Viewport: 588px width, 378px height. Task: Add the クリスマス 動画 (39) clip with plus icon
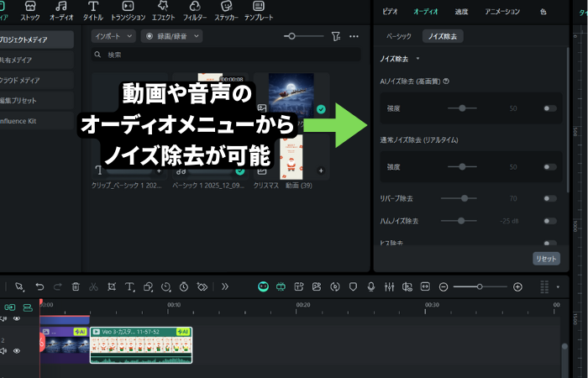321,171
